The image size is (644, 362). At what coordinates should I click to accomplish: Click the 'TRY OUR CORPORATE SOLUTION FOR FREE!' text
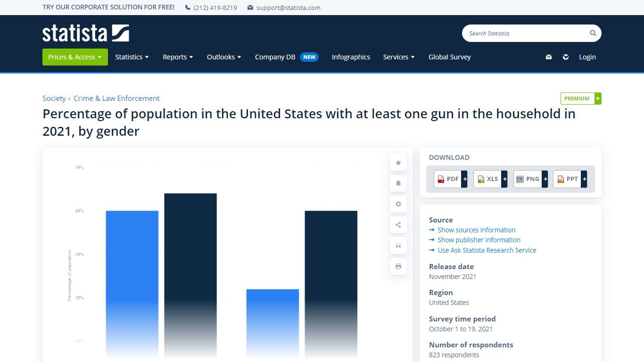pos(108,8)
